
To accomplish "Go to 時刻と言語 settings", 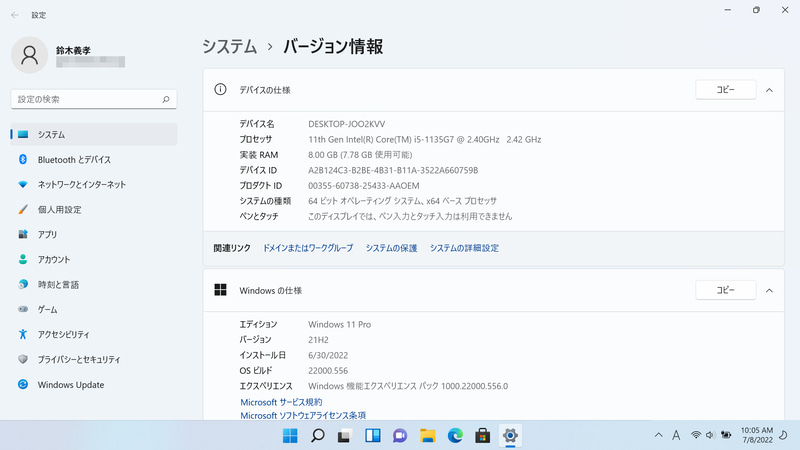I will (94, 284).
